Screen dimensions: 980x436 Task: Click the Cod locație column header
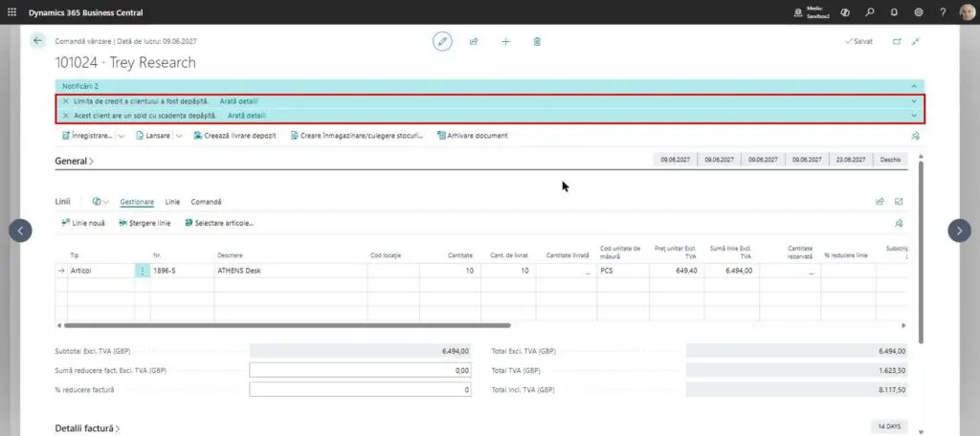385,255
